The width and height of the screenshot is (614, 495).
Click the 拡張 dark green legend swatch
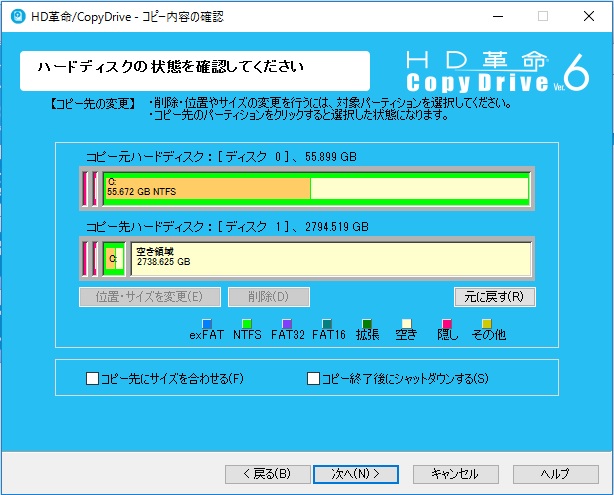point(367,324)
